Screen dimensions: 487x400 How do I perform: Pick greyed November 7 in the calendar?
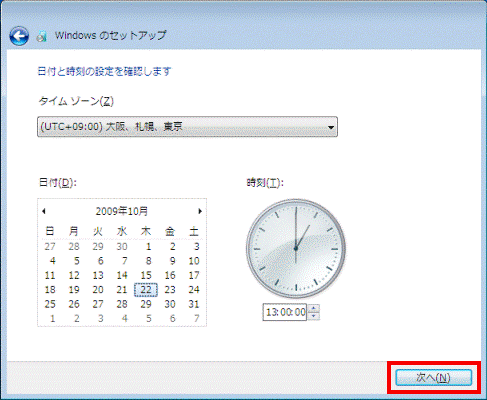[196, 318]
